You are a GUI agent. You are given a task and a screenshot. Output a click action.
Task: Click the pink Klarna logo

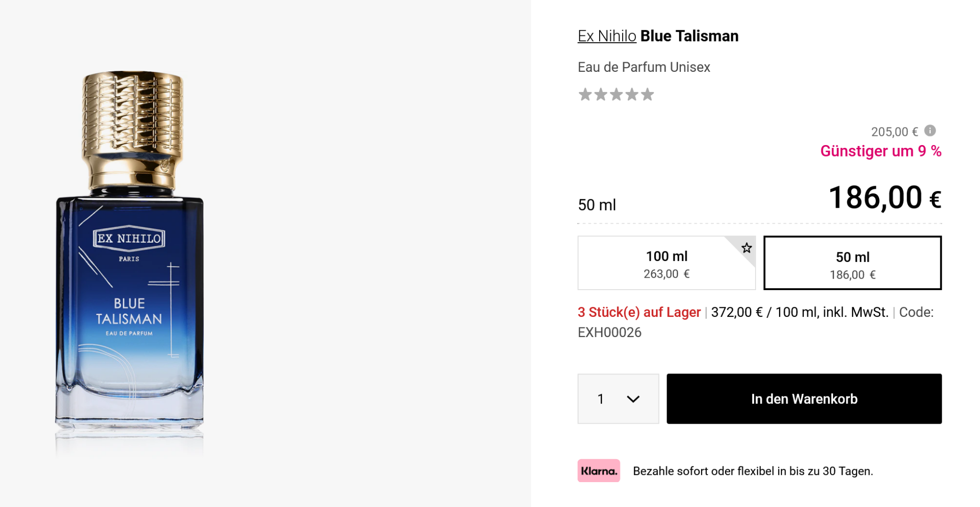pyautogui.click(x=598, y=471)
